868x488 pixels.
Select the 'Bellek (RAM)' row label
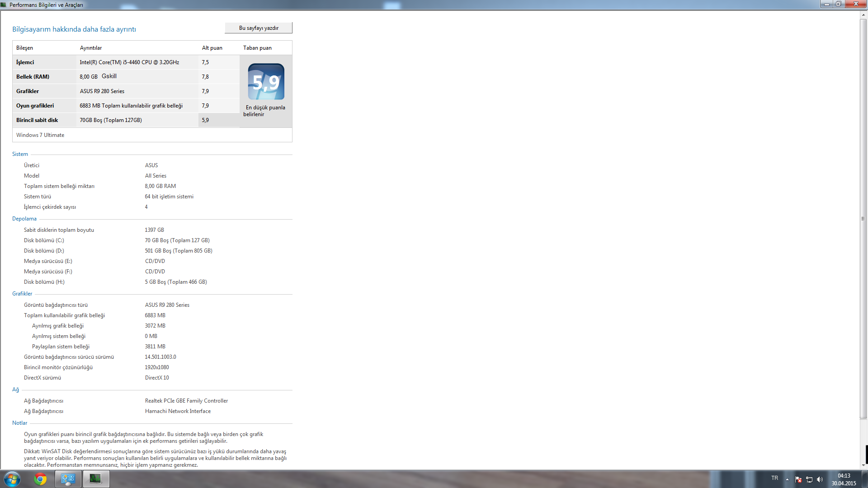coord(33,77)
